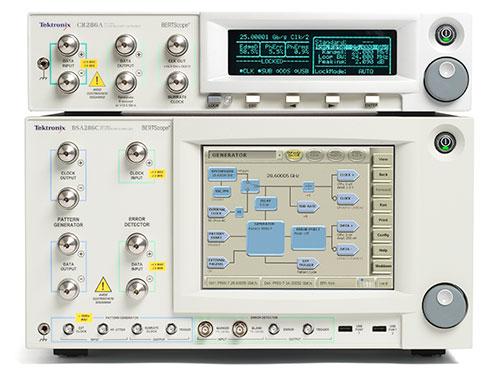This screenshot has width=500, height=375.
Task: Open the Delay block in diagram
Action: tap(265, 203)
